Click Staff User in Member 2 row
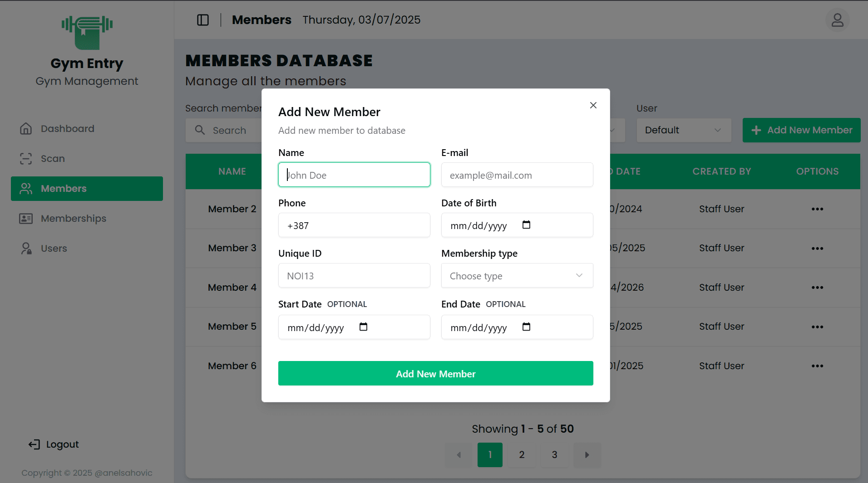The image size is (868, 483). tap(722, 209)
